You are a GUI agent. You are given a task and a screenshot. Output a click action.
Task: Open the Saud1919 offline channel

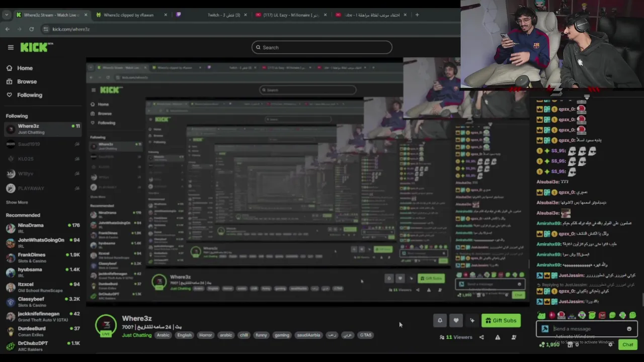click(43, 144)
